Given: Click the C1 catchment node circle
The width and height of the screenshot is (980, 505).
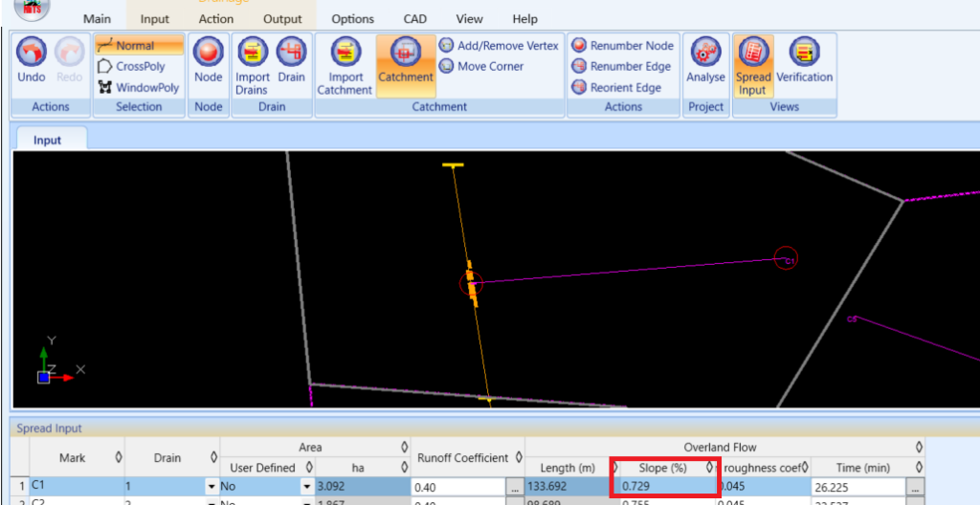Looking at the screenshot, I should click(x=786, y=257).
